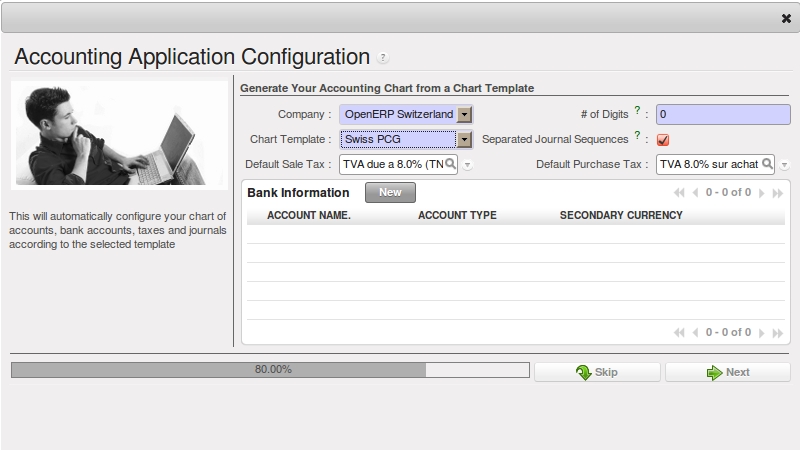Focus the # of Digits input field

pos(722,115)
